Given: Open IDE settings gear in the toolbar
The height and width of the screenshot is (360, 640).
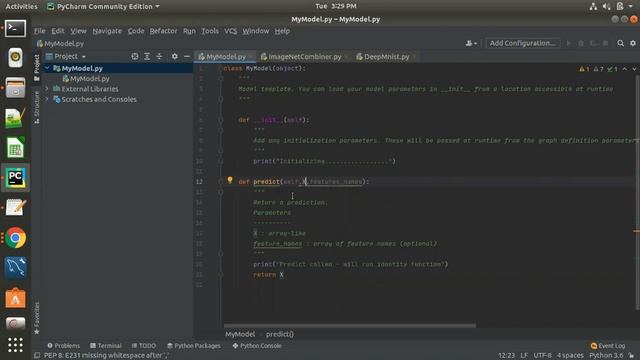Looking at the screenshot, I should [x=633, y=43].
